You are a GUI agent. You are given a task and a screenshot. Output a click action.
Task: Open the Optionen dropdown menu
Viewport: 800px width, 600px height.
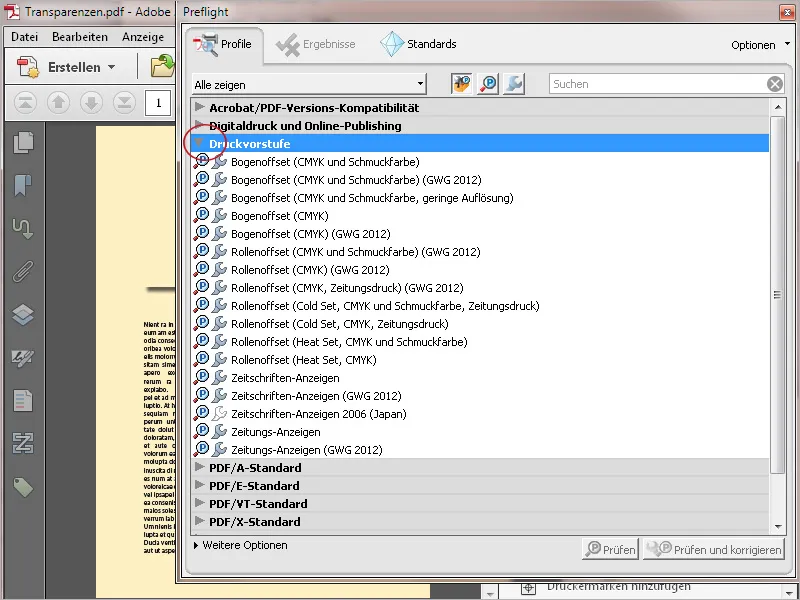760,45
